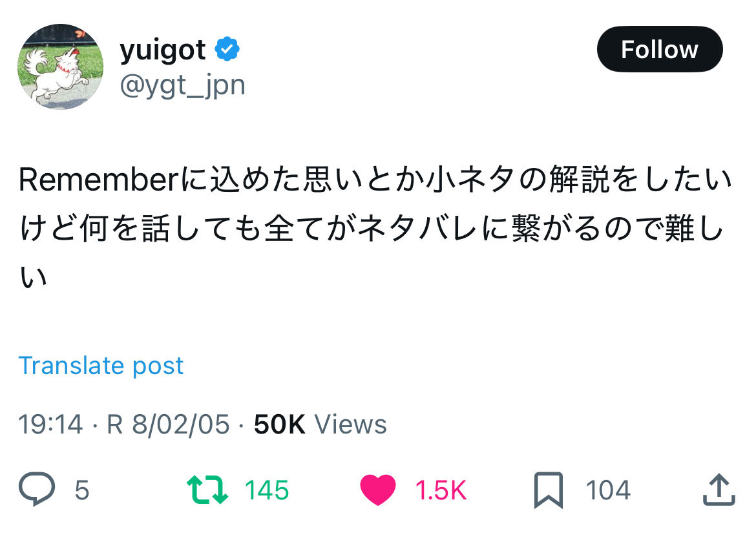Screen dimensions: 756x533
Task: Click the 1.5K likes count
Action: pyautogui.click(x=440, y=491)
